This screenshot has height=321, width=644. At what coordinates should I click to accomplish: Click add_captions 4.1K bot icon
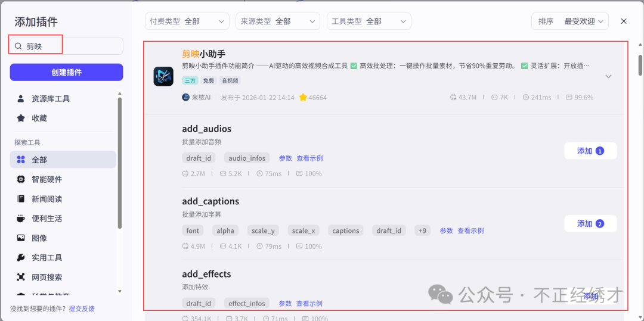coord(223,247)
